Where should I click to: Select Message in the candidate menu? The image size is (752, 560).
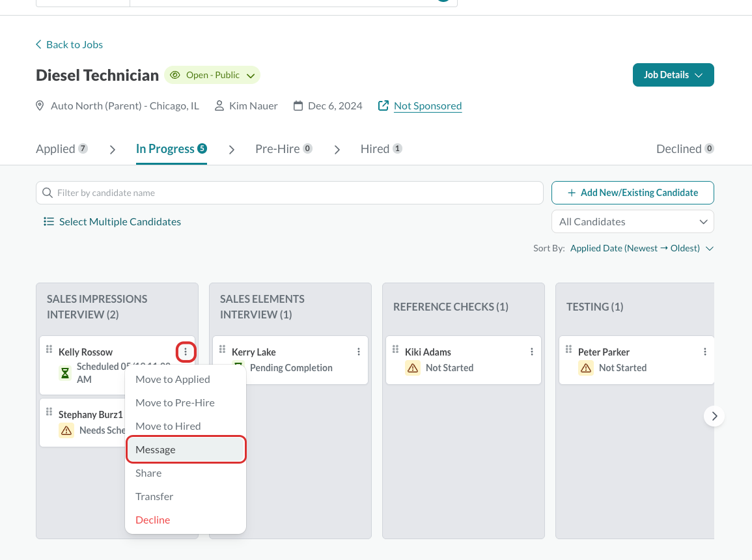click(x=186, y=450)
